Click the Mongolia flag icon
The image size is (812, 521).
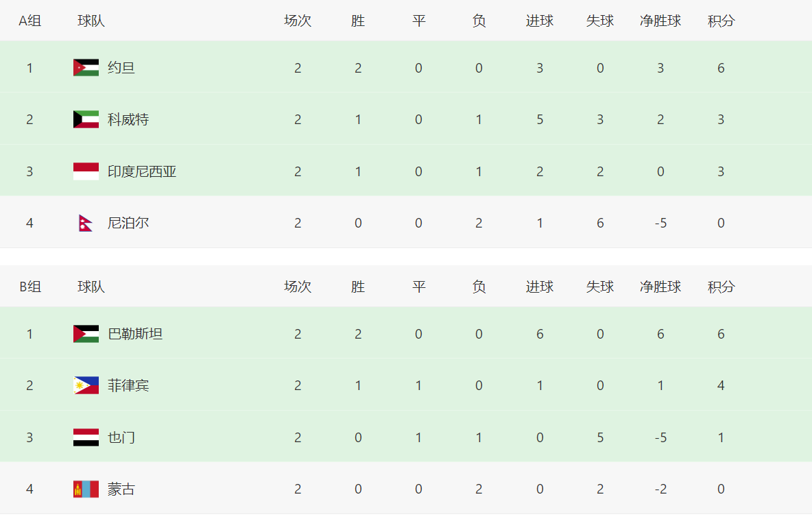point(86,489)
